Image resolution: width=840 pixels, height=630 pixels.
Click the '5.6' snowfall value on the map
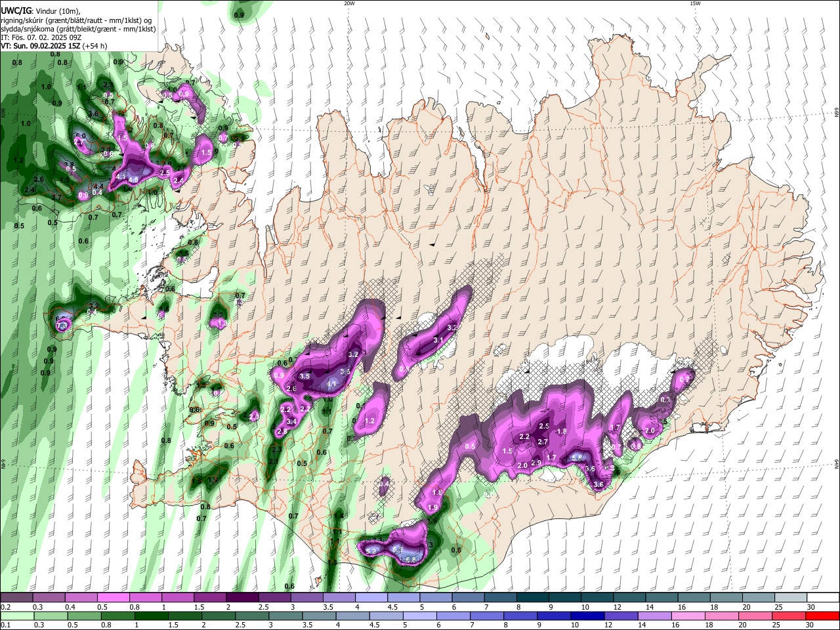click(577, 457)
